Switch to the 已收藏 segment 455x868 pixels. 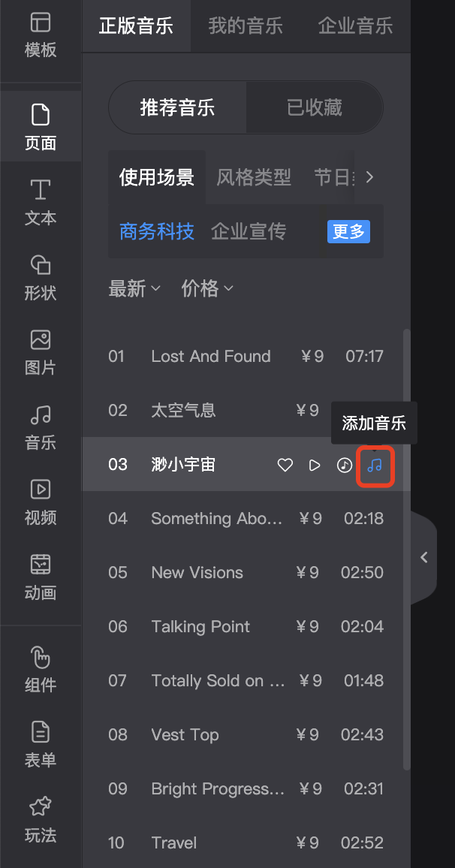(315, 107)
